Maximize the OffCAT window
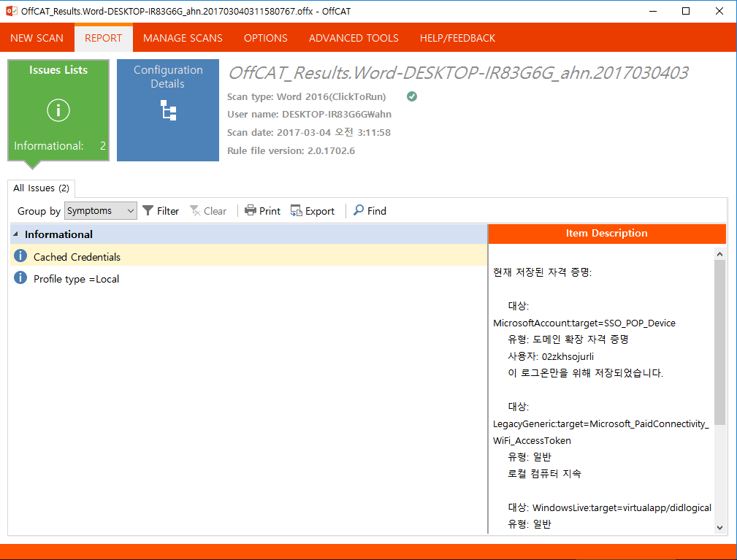 tap(686, 11)
